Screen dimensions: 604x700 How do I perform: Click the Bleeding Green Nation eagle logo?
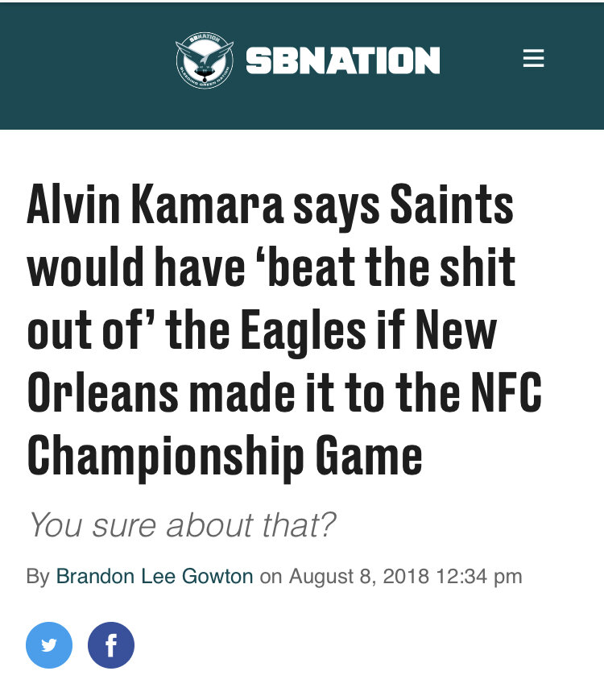[x=205, y=60]
